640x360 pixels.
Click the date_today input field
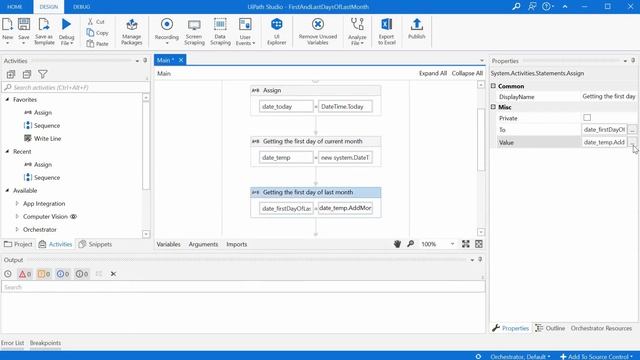(286, 107)
